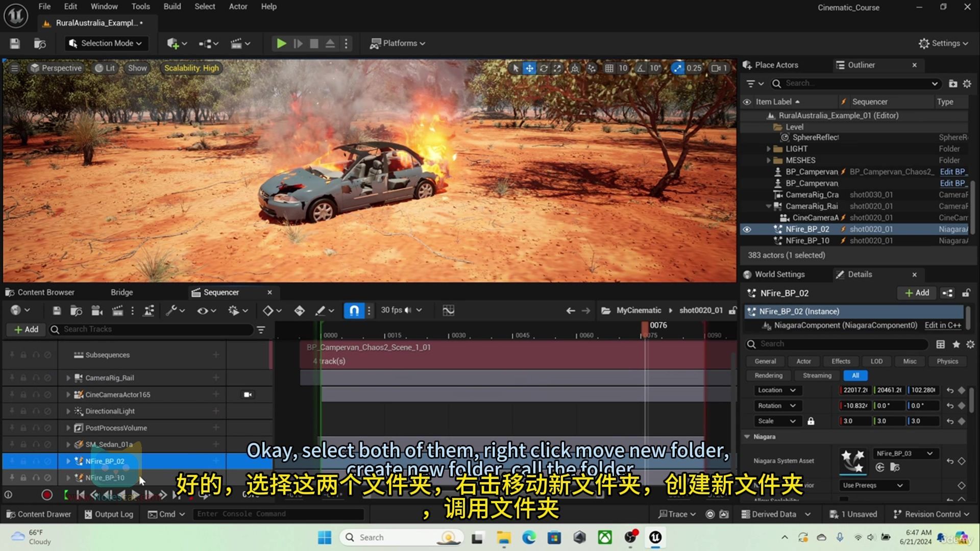Open the Actor menu

238,7
